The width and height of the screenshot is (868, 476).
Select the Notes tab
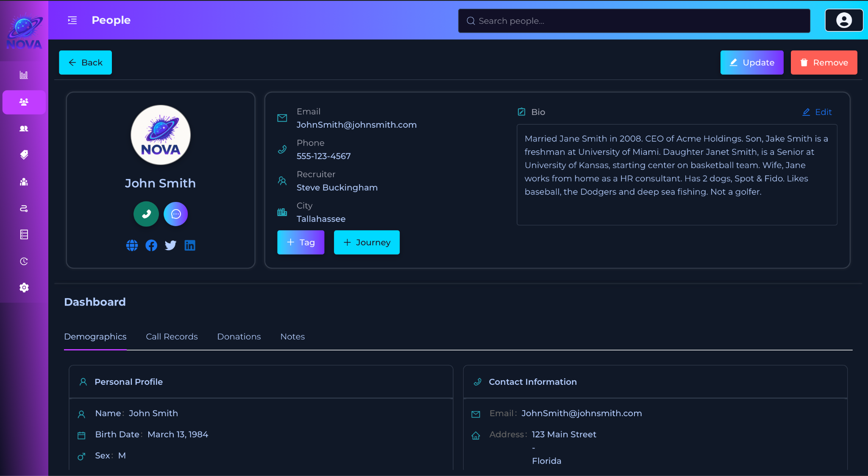tap(292, 336)
